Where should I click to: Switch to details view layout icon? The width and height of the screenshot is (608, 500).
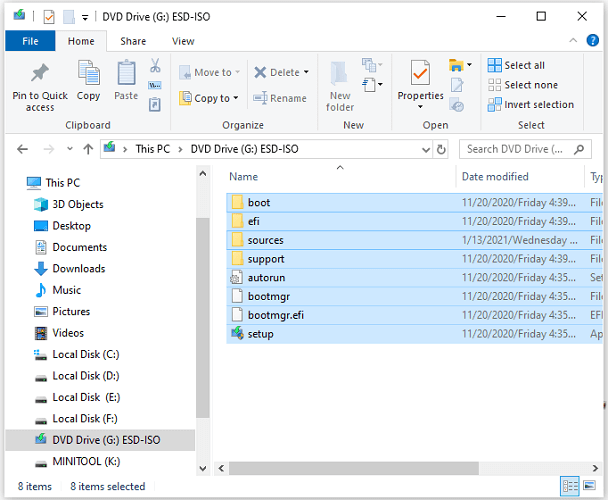pyautogui.click(x=570, y=486)
